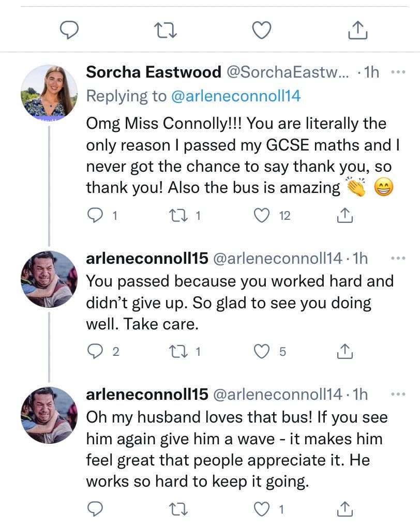Retweet the 'You passed because' tweet
The image size is (420, 526).
coord(181,352)
